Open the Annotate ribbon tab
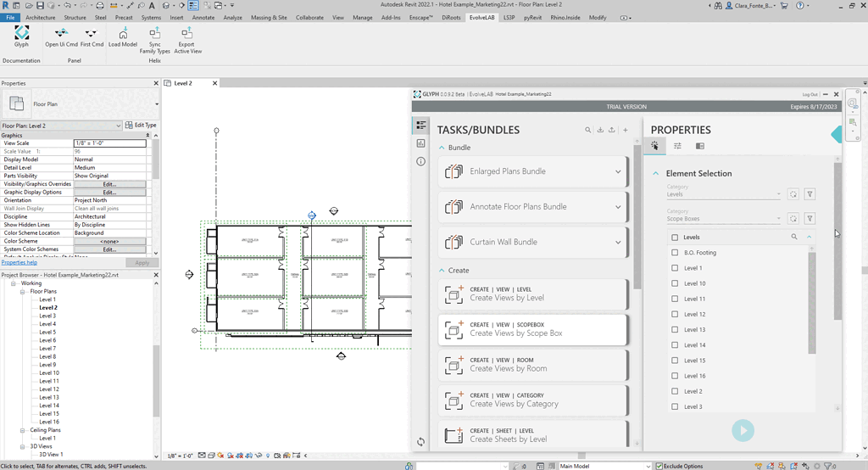This screenshot has width=868, height=470. 203,17
